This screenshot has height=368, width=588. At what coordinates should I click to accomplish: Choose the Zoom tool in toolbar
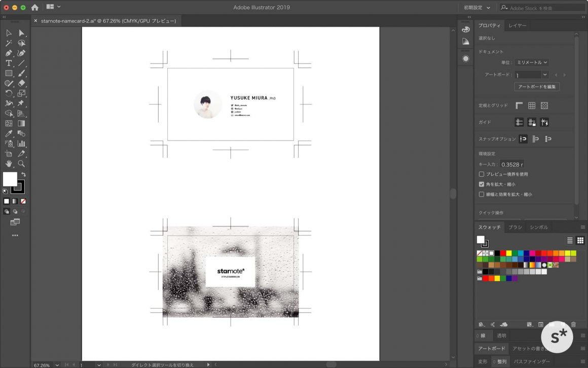[21, 163]
